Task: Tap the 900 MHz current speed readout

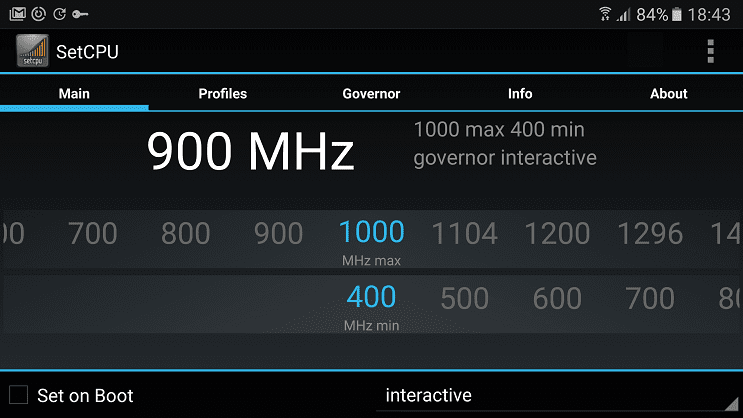Action: [250, 151]
